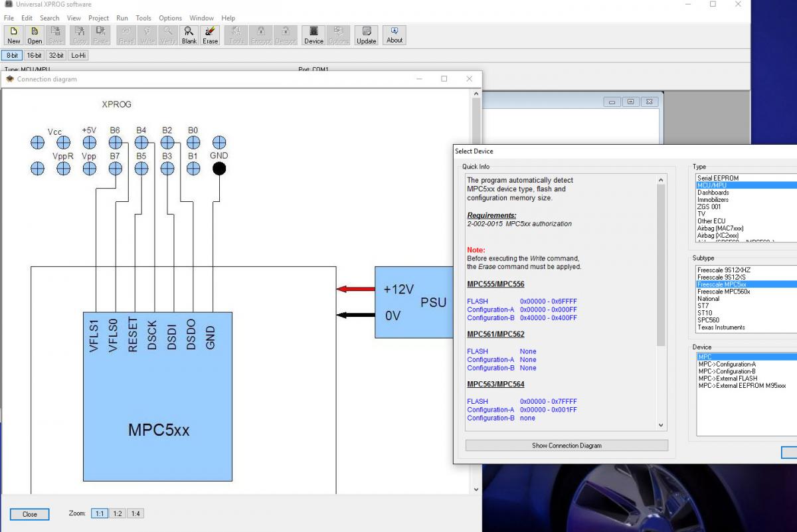797x532 pixels.
Task: Open the View menu
Action: 74,18
